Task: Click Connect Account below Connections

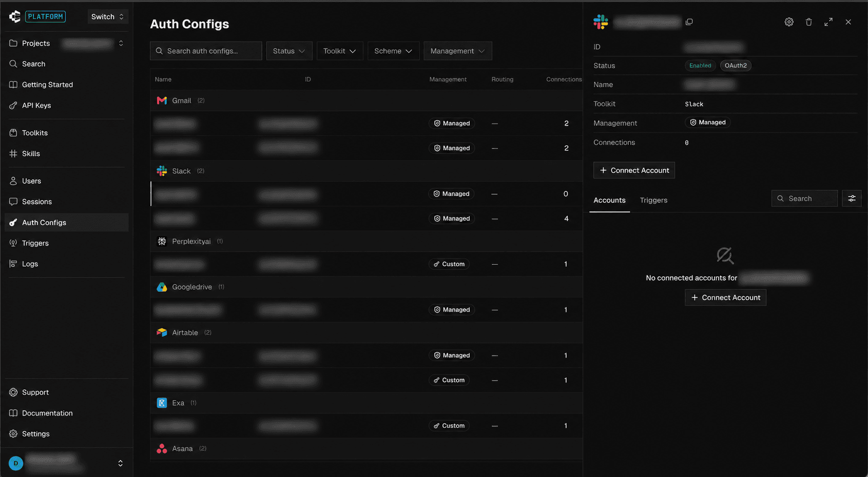Action: point(634,170)
